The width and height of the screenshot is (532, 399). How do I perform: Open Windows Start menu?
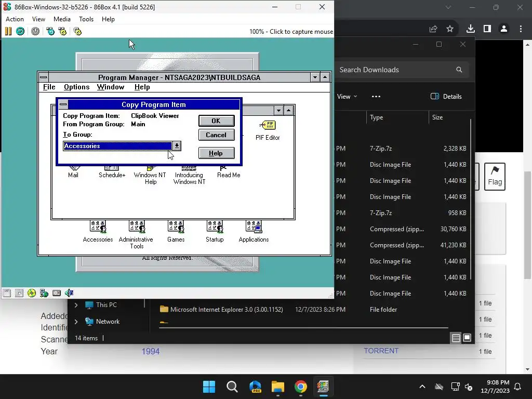(209, 387)
